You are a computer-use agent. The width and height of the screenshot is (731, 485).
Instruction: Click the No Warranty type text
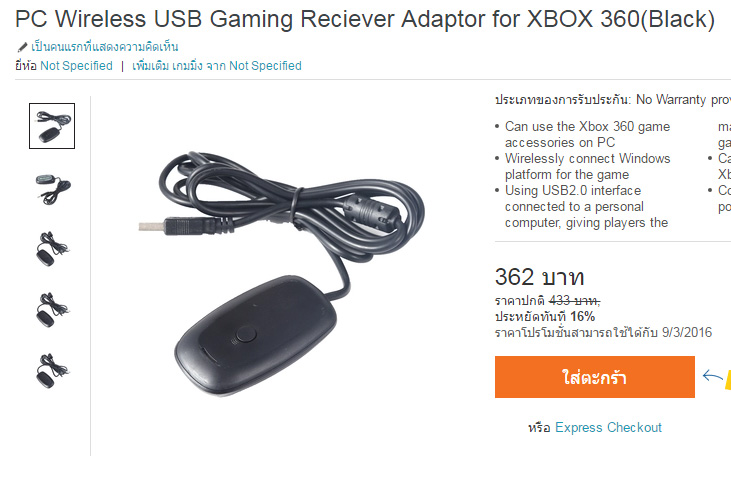pos(671,99)
